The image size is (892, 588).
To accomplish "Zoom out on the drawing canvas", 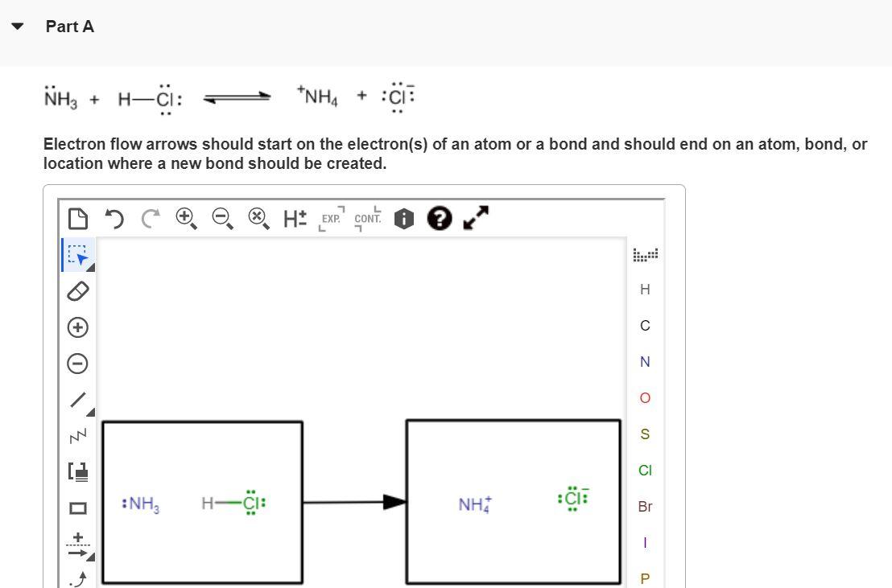I will click(x=222, y=218).
